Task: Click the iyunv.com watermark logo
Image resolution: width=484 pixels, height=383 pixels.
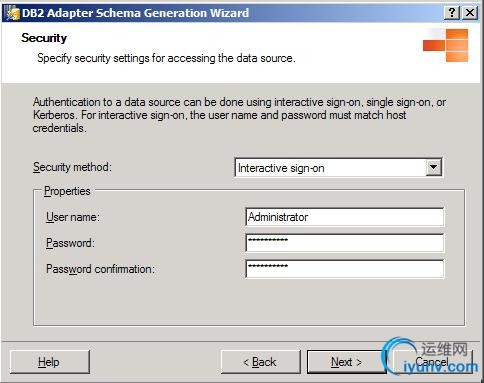Action: [431, 357]
